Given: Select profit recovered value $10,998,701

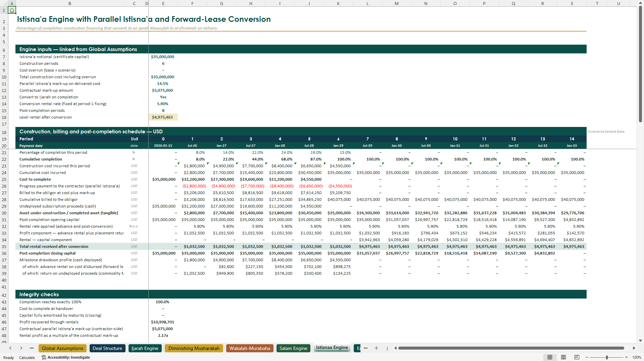Looking at the screenshot, I should tap(163, 322).
